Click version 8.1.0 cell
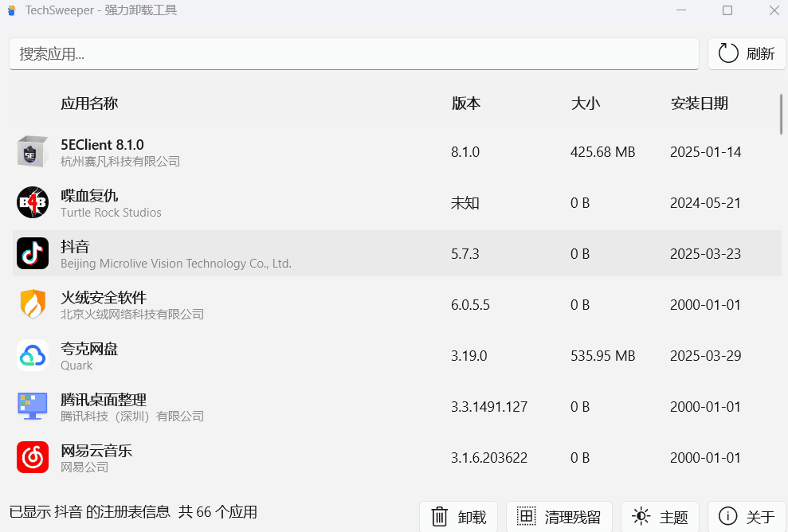Image resolution: width=788 pixels, height=532 pixels. pos(465,151)
